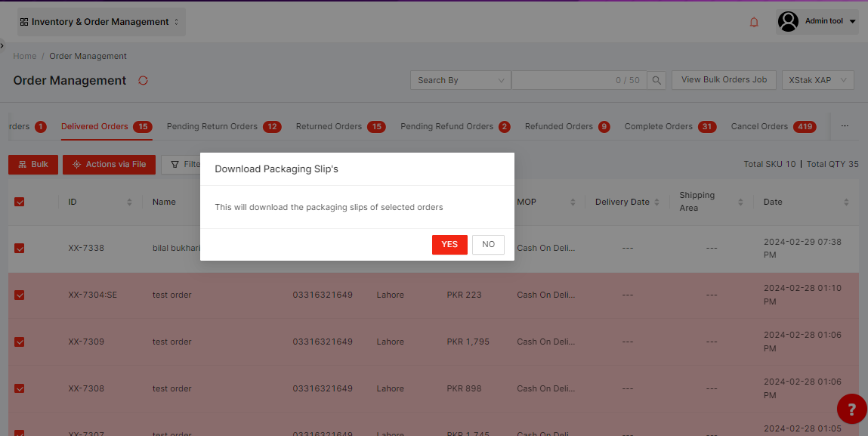Switch to the Returned Orders tab
Image resolution: width=868 pixels, height=436 pixels.
[x=329, y=126]
